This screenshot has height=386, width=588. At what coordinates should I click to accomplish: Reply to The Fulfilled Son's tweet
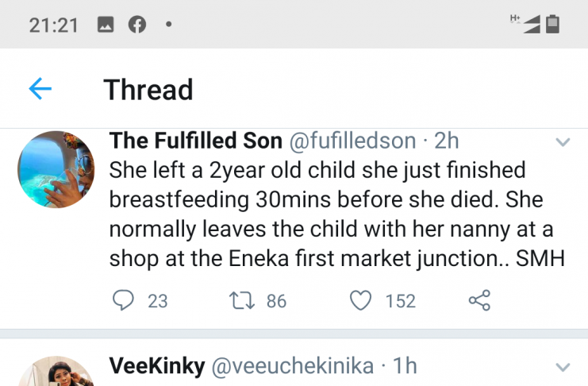pyautogui.click(x=123, y=300)
